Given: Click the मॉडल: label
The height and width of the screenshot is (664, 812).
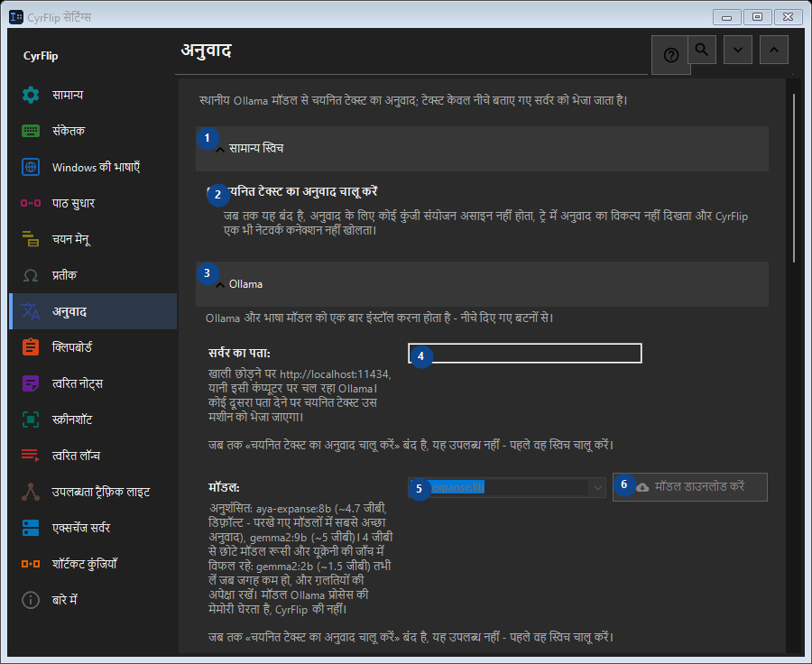Looking at the screenshot, I should pyautogui.click(x=224, y=487).
